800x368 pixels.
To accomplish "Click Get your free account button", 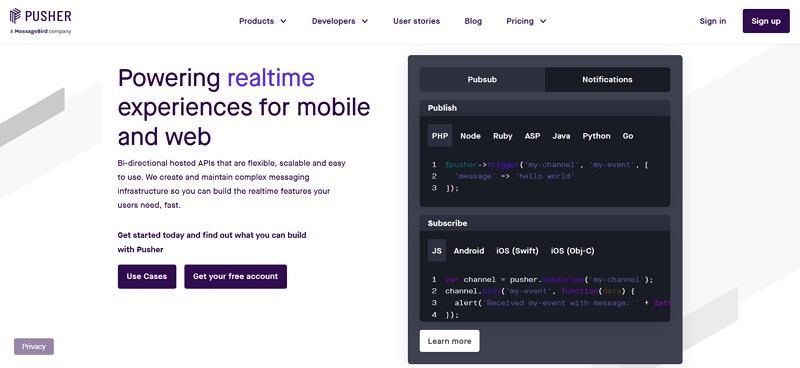I will click(236, 277).
